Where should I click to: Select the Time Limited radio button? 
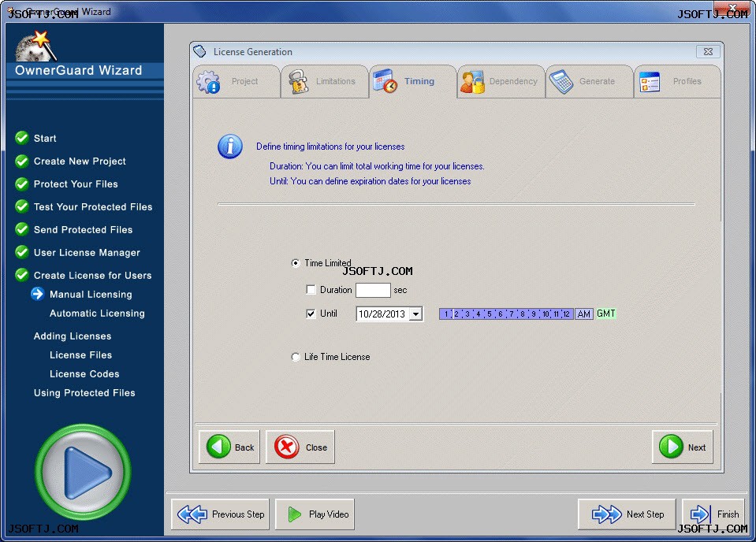point(296,263)
